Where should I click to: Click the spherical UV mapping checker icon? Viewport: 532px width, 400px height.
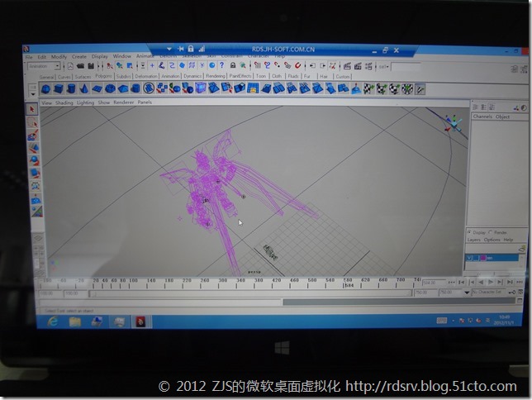[x=394, y=89]
